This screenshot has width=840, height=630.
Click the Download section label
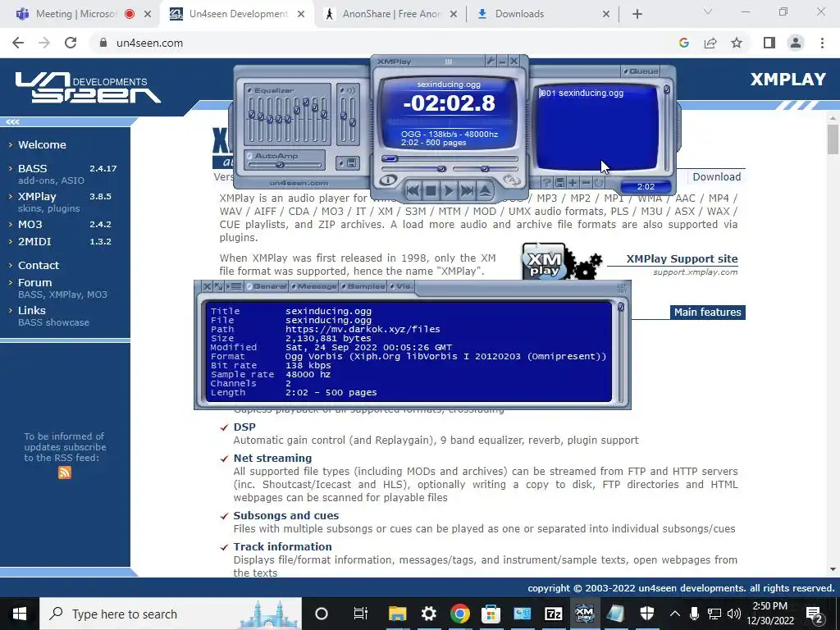[x=717, y=177]
